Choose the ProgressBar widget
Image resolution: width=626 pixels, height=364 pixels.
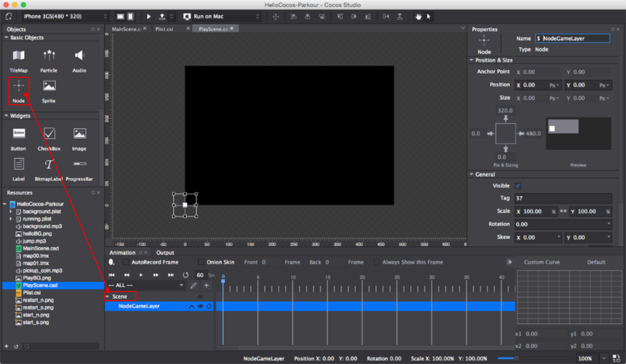pos(79,169)
